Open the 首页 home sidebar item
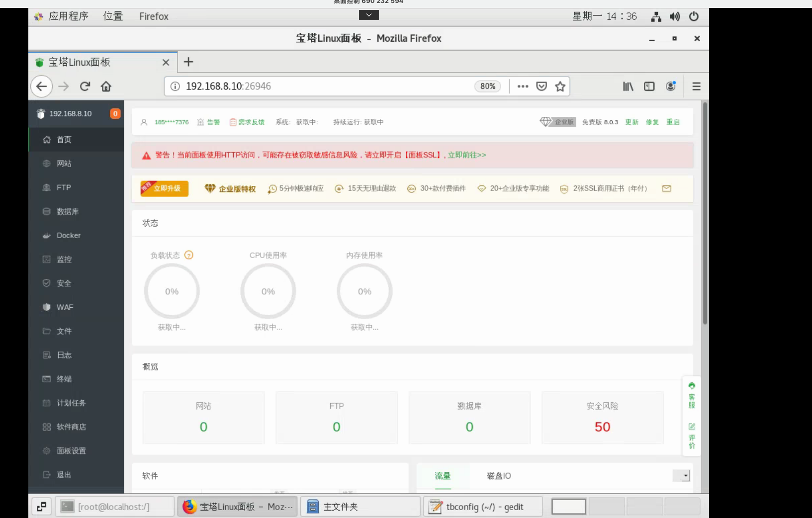812x518 pixels. tap(76, 140)
